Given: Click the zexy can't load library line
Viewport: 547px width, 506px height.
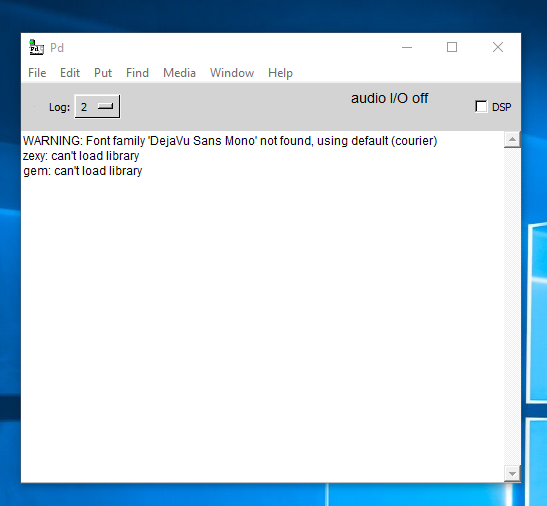Looking at the screenshot, I should tap(81, 156).
